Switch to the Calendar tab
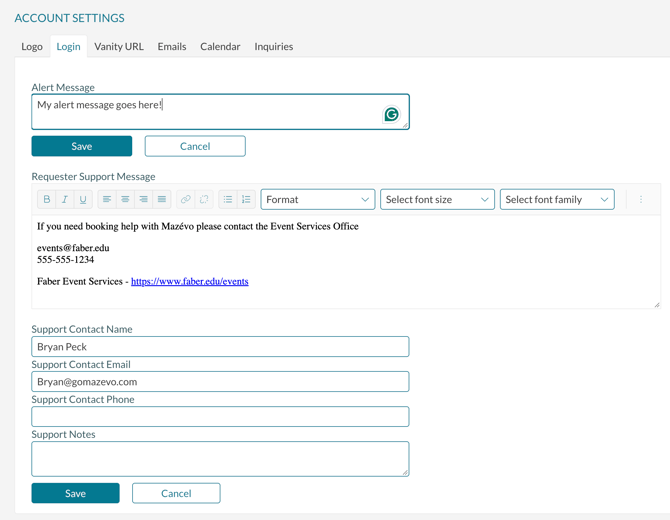 coord(220,47)
